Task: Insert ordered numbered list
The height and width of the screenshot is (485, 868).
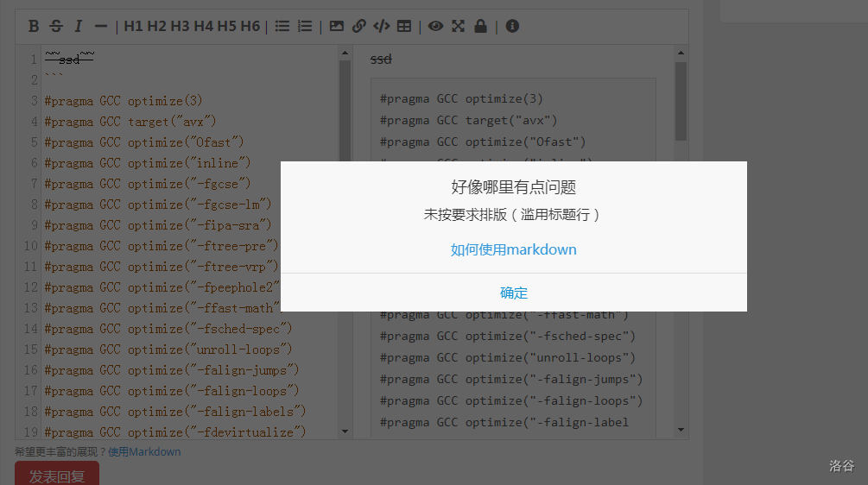Action: (x=305, y=26)
